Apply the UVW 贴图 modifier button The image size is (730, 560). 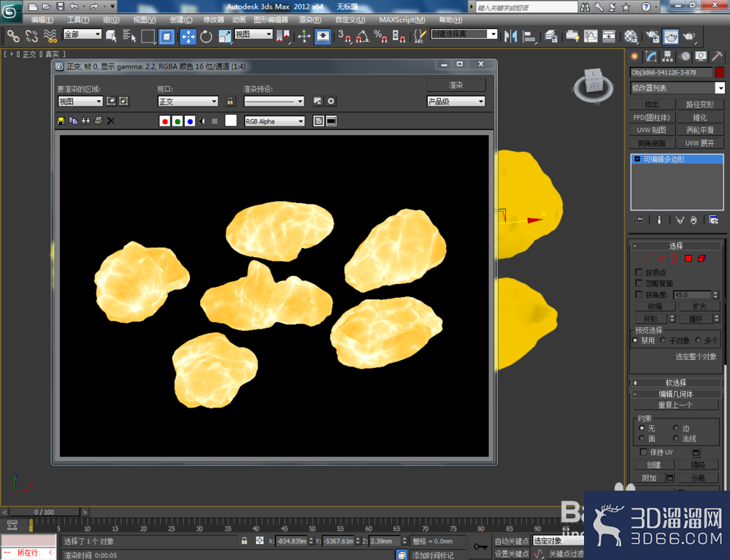pyautogui.click(x=652, y=130)
